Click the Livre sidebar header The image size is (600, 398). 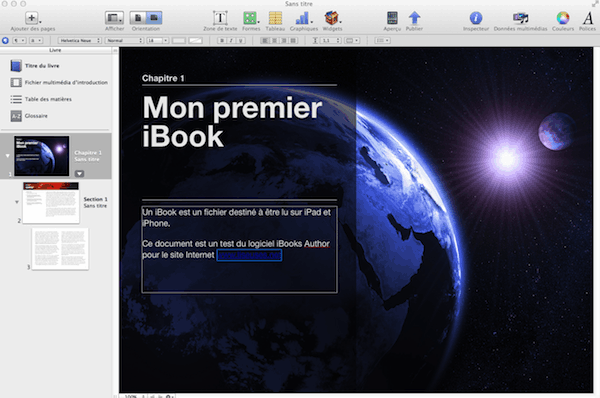55,50
